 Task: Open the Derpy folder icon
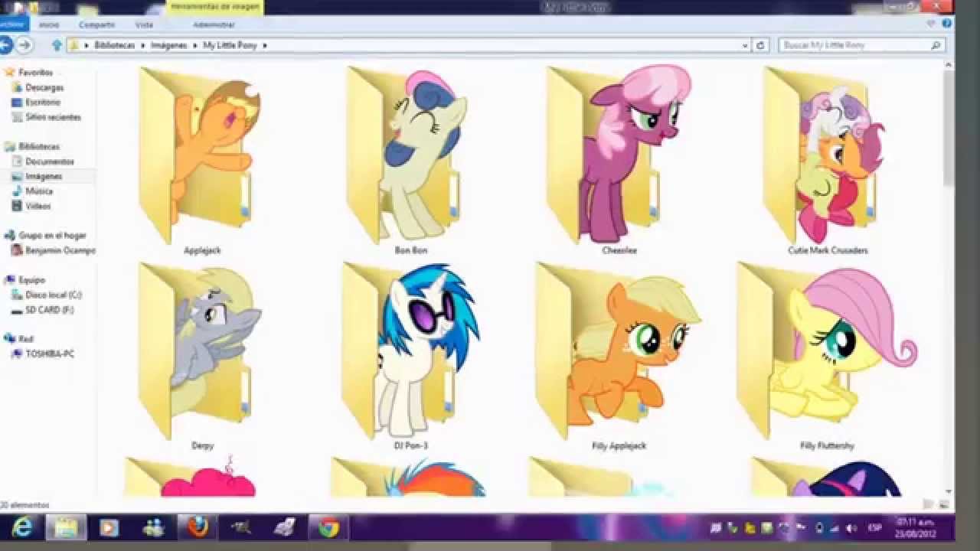201,350
